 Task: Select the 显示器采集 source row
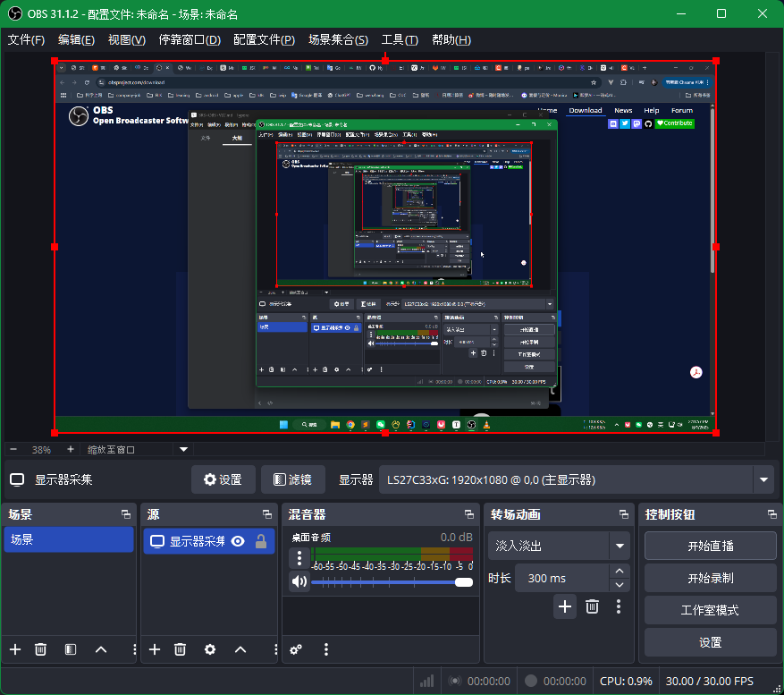[209, 541]
